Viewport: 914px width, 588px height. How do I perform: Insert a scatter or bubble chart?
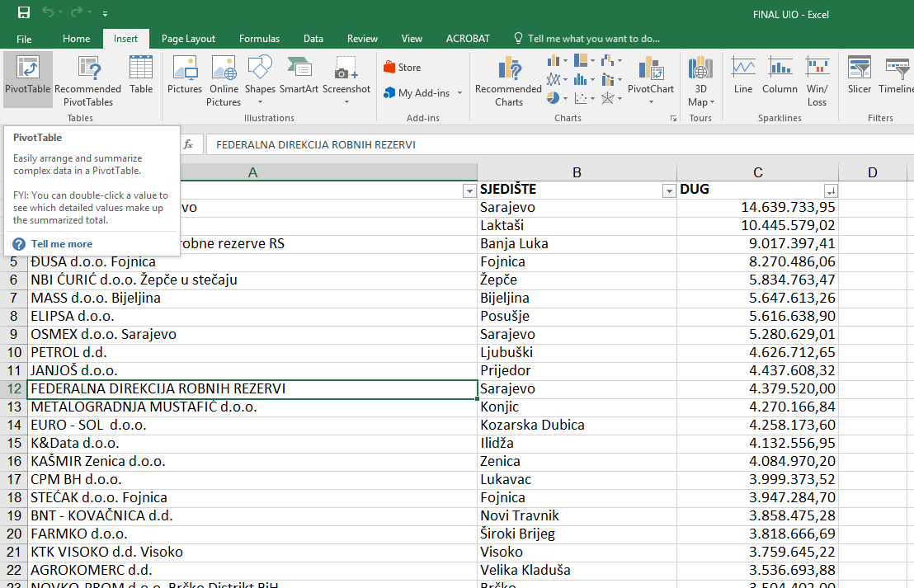click(x=584, y=98)
